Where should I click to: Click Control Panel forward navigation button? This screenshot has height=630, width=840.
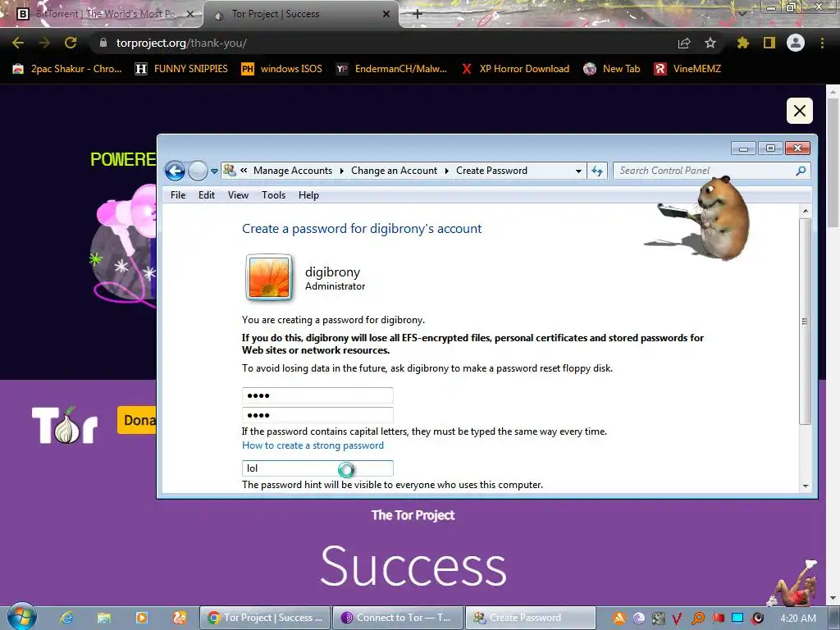(x=198, y=171)
